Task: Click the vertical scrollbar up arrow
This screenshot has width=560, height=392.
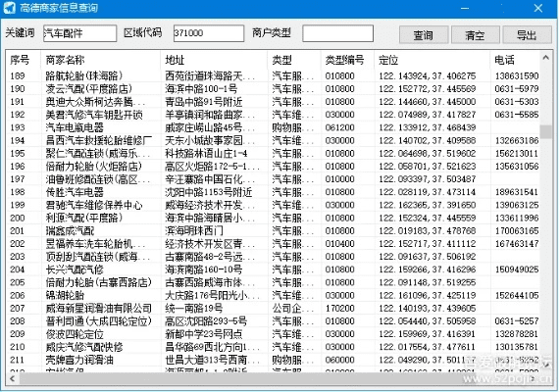Action: (x=545, y=57)
